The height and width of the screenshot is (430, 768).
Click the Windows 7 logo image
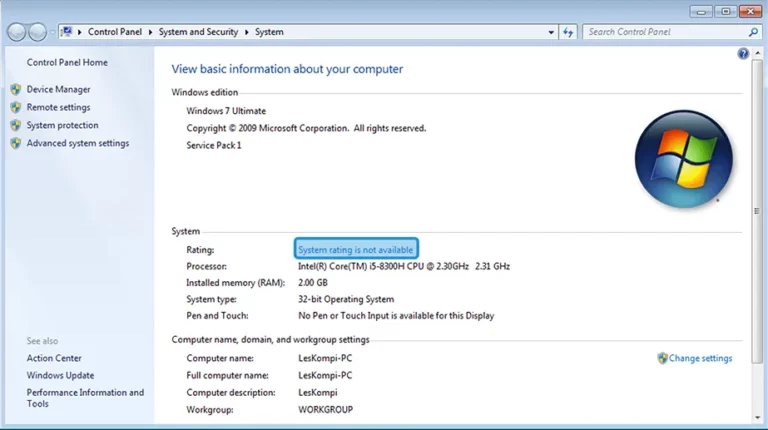click(684, 159)
